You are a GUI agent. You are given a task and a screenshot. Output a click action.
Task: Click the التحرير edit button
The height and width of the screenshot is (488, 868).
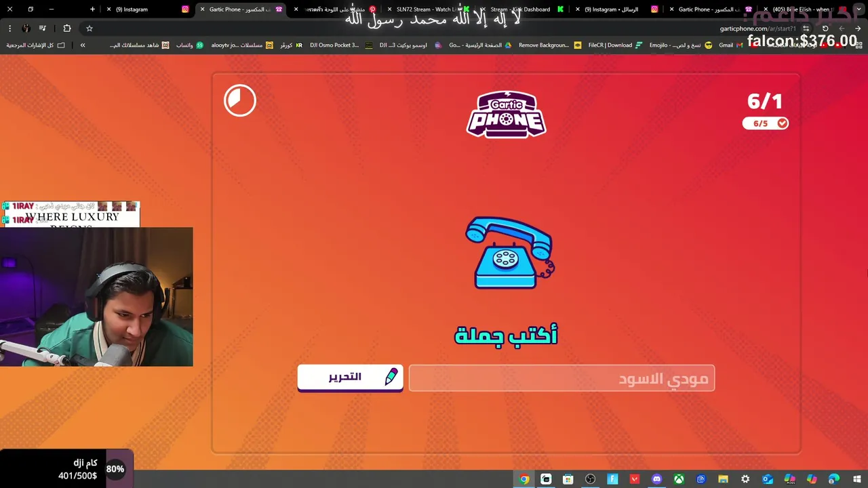tap(350, 377)
